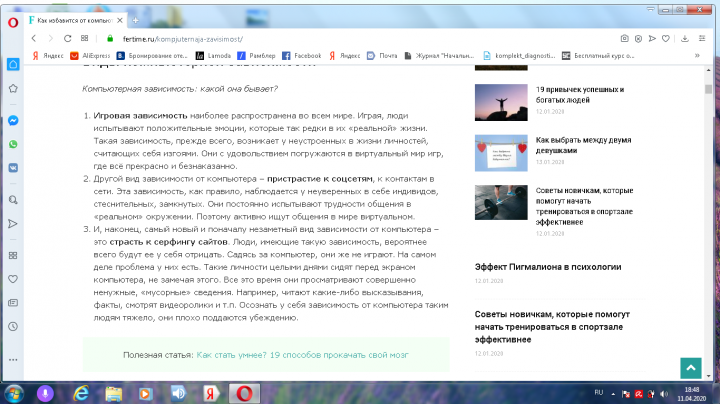Open link Как стать умнее? 19 способов

point(302,355)
